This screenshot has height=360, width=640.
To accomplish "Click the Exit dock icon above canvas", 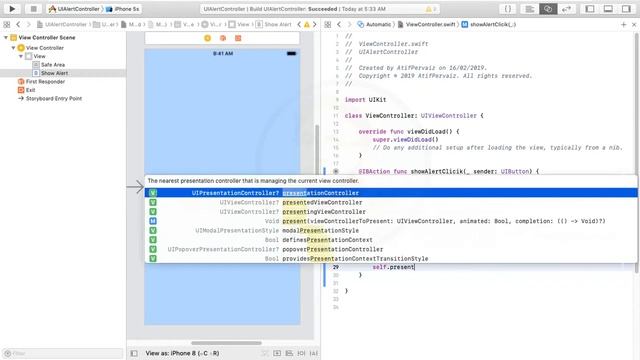I will 238,38.
